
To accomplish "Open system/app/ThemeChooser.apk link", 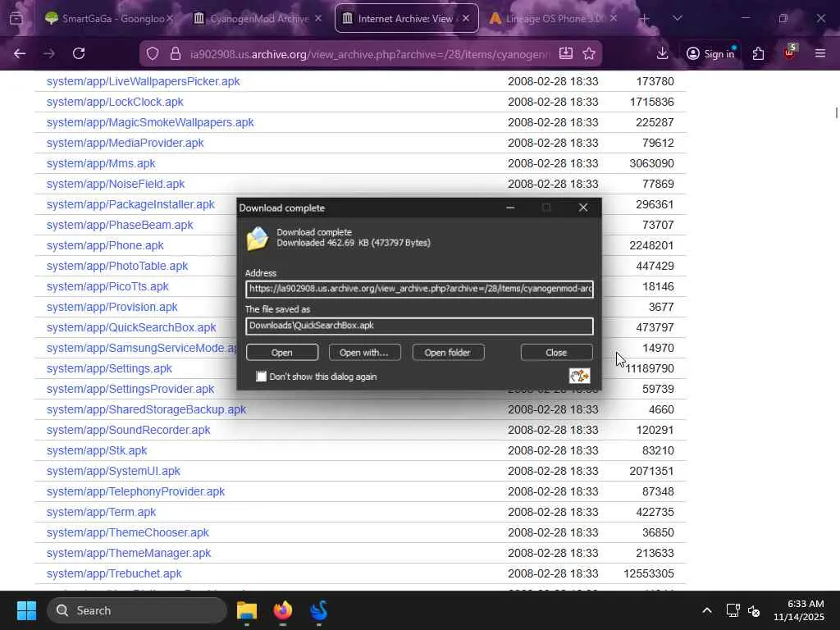I will [127, 532].
